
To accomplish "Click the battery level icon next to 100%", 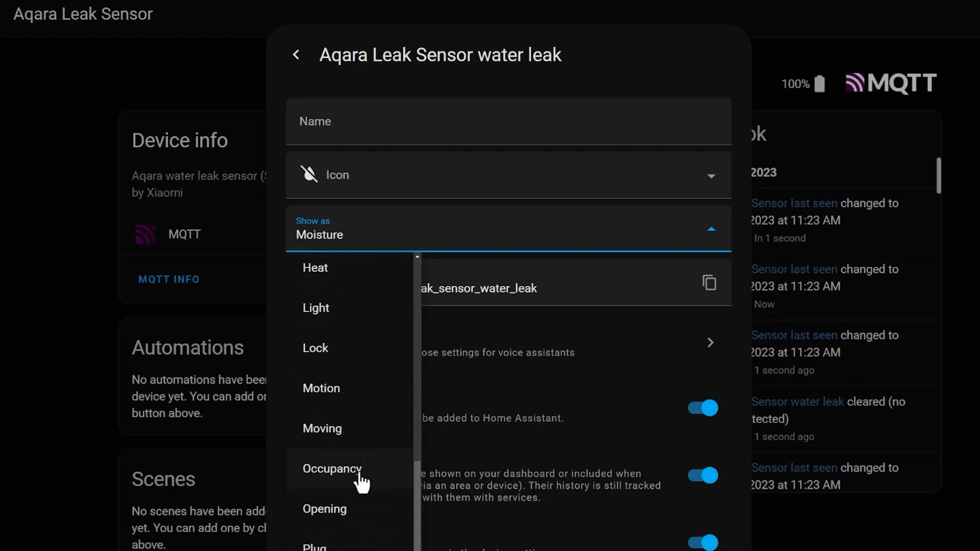I will (819, 83).
